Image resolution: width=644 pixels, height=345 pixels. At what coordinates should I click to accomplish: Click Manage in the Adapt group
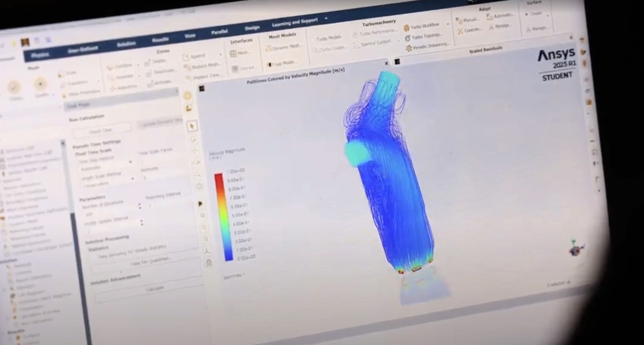point(500,26)
